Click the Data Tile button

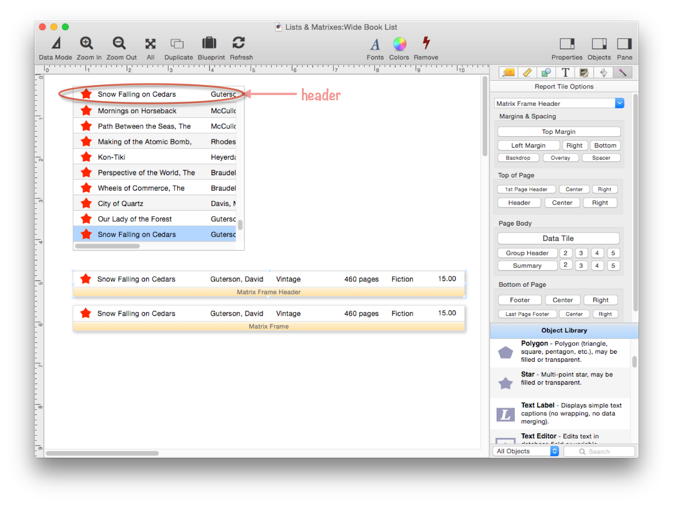558,239
